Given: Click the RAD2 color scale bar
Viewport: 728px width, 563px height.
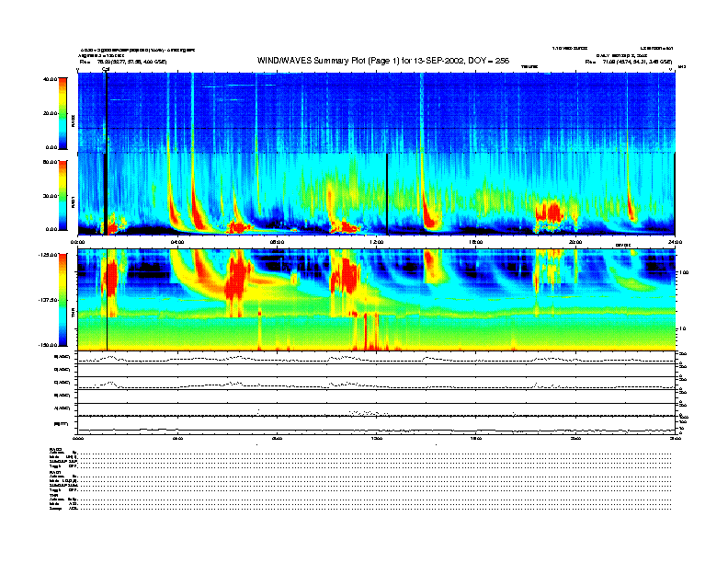Looking at the screenshot, I should coord(63,113).
